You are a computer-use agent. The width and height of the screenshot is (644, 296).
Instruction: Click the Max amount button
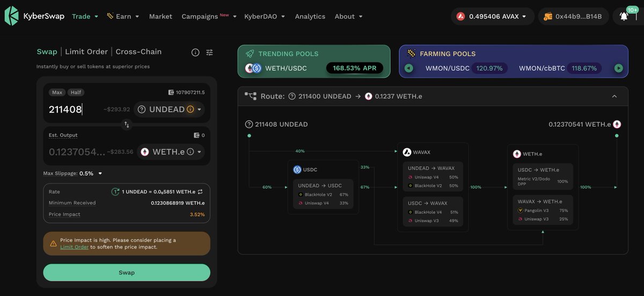tap(56, 92)
